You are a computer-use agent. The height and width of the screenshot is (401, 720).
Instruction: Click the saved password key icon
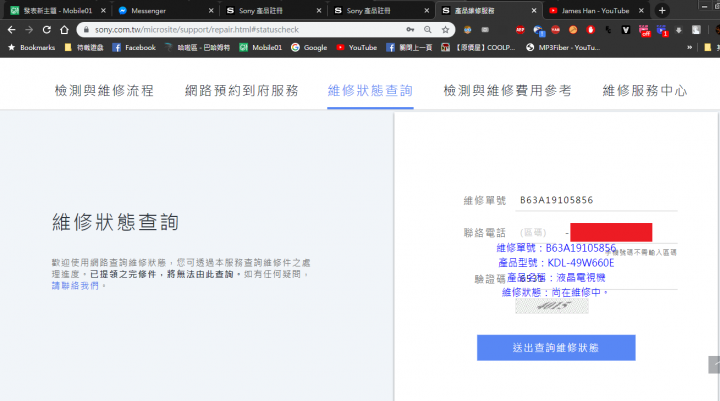(410, 30)
